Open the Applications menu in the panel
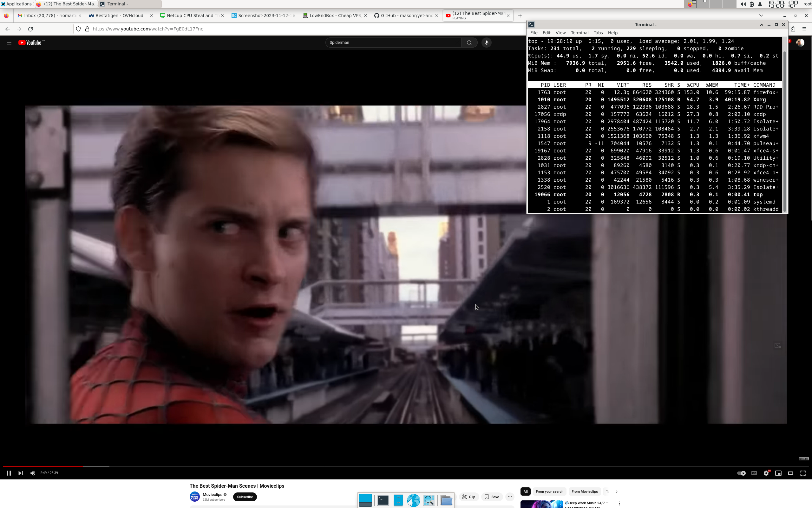The height and width of the screenshot is (508, 812). click(16, 4)
